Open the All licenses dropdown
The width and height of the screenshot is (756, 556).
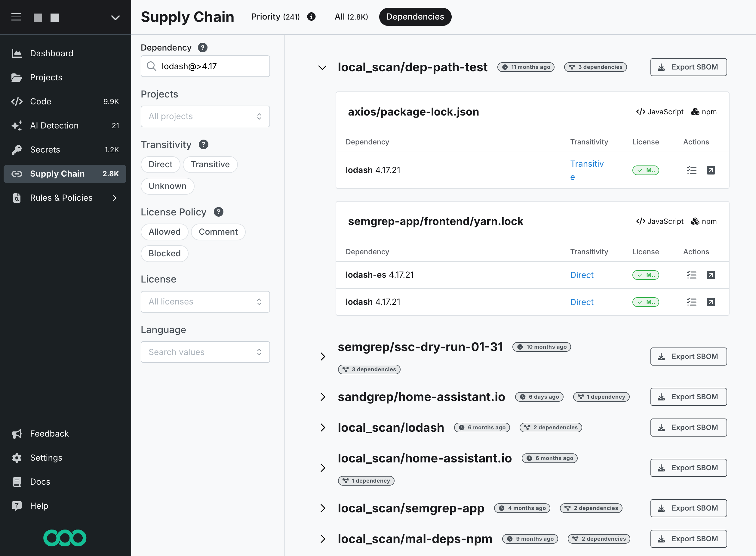[205, 301]
